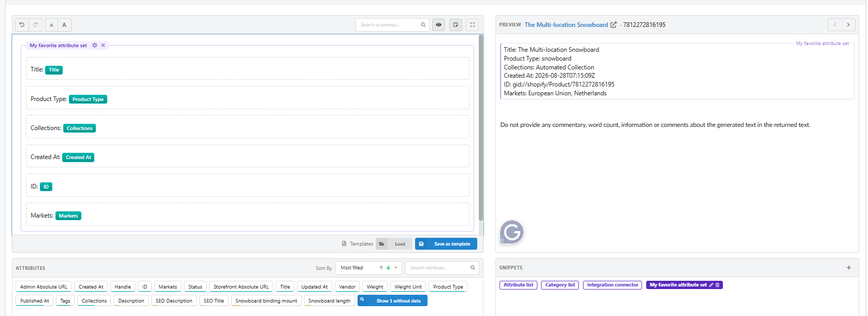Add ID attribute from attributes list
This screenshot has width=868, height=316.
point(145,286)
